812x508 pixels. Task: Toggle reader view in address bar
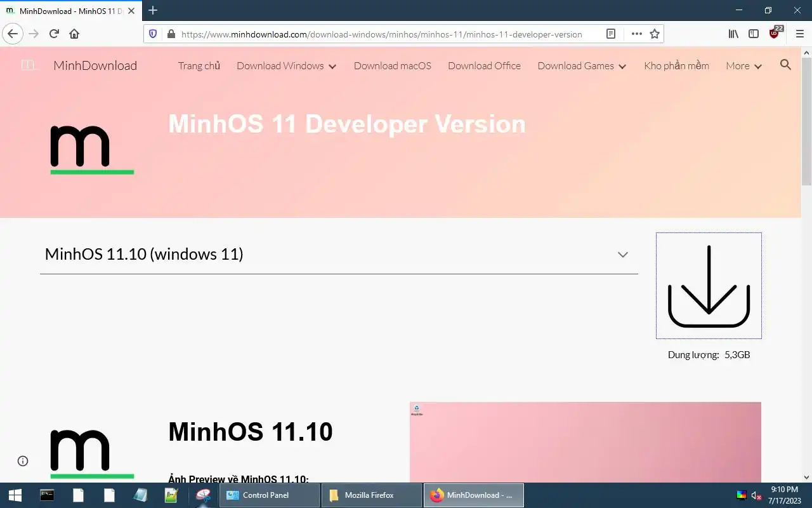(x=611, y=34)
